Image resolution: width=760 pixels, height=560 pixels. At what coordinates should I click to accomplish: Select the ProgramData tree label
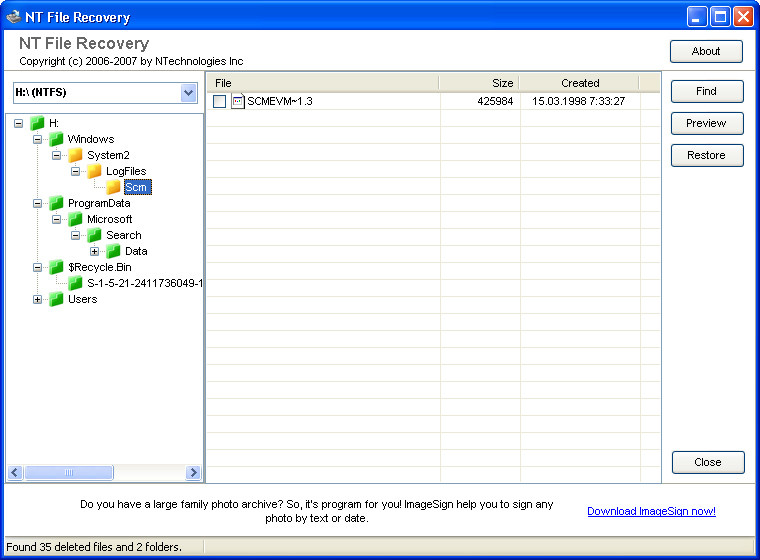[x=99, y=203]
